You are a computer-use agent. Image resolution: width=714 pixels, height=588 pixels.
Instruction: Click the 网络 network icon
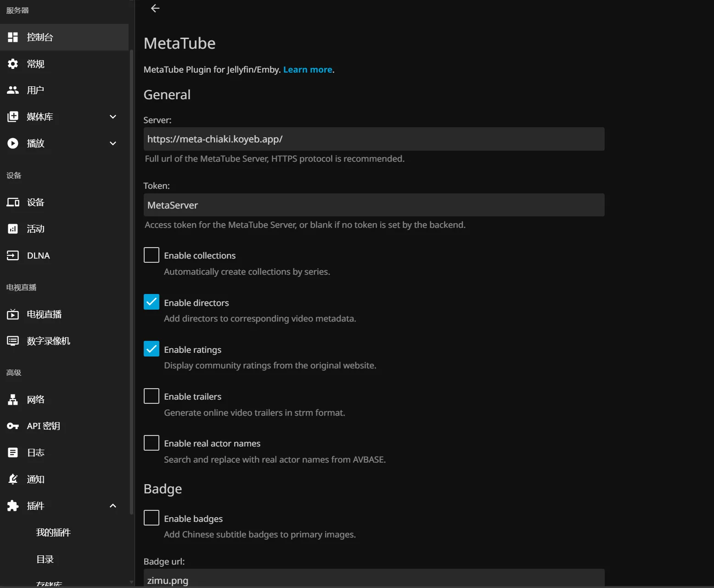click(x=13, y=400)
